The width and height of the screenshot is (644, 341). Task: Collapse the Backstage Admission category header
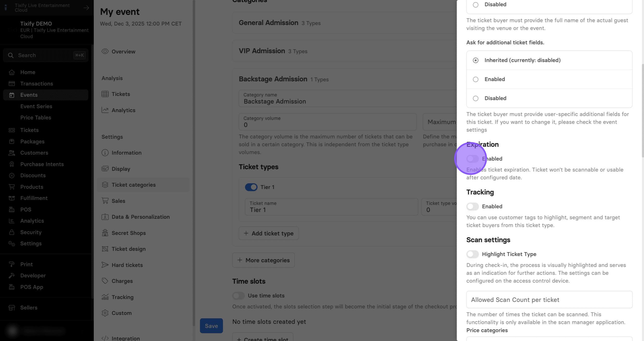[344, 79]
